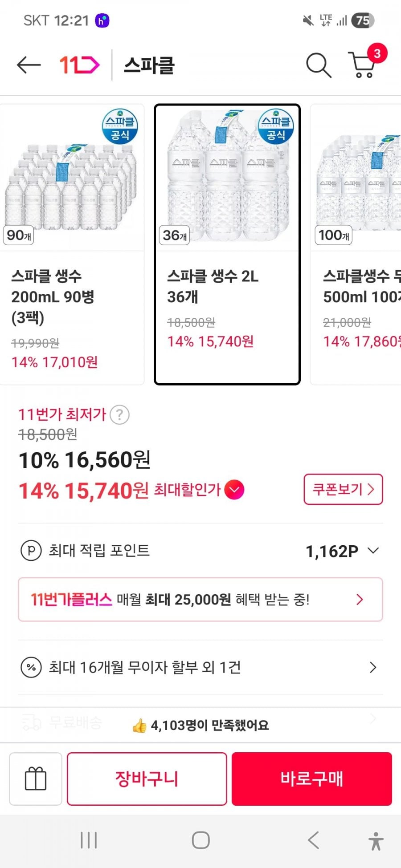Select 스파클 생수 2L 36개 option

click(x=227, y=244)
